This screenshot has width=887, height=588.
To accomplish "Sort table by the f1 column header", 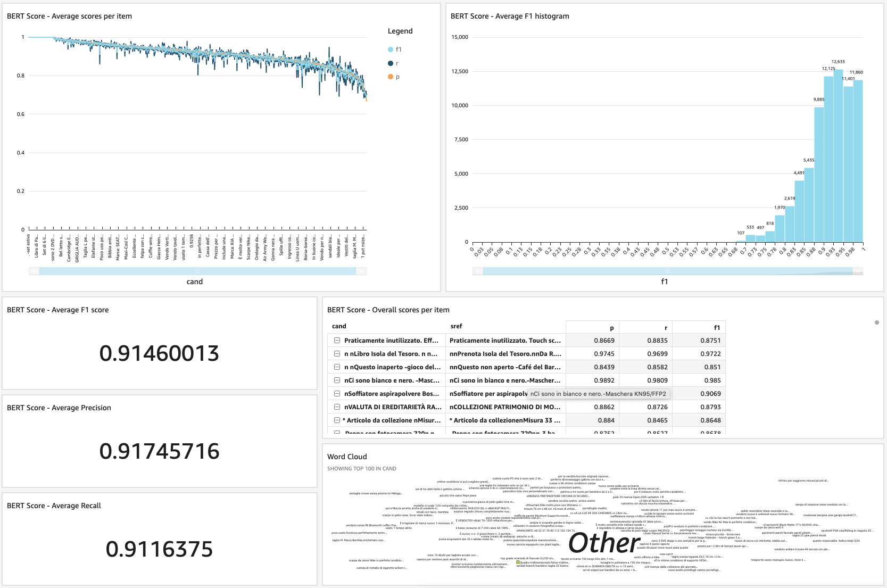I will point(717,328).
